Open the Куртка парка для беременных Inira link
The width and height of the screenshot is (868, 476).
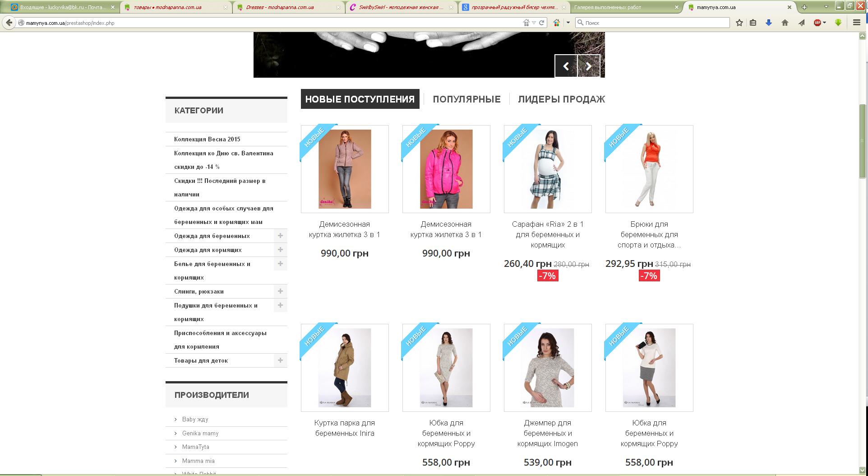point(345,428)
